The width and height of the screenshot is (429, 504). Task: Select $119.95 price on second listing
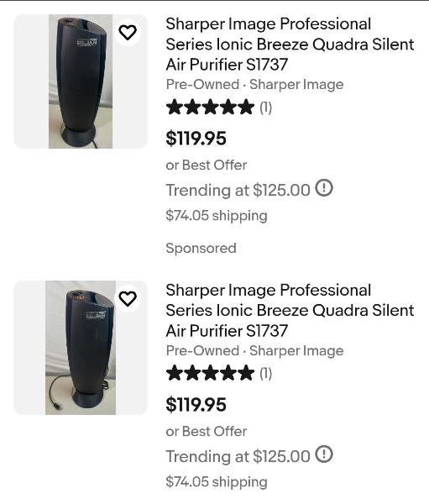(196, 404)
